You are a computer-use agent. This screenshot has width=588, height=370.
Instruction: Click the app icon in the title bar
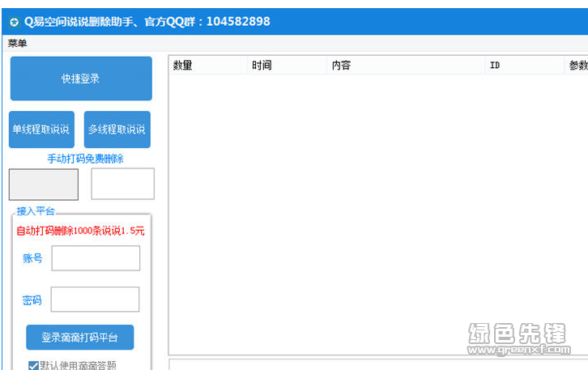click(x=14, y=22)
